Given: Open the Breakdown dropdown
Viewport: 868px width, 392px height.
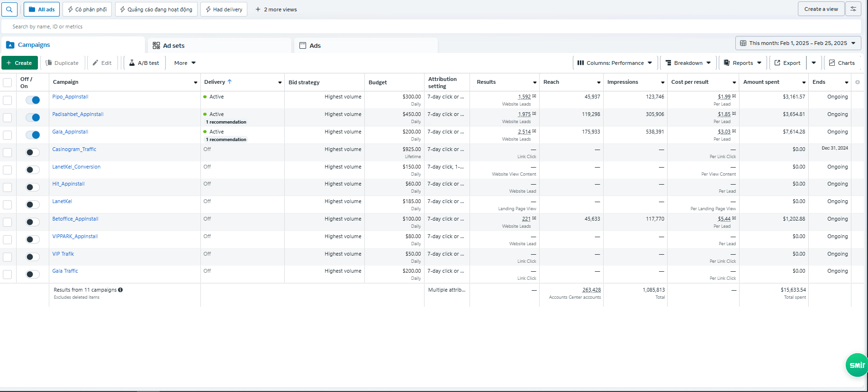Looking at the screenshot, I should (x=688, y=63).
